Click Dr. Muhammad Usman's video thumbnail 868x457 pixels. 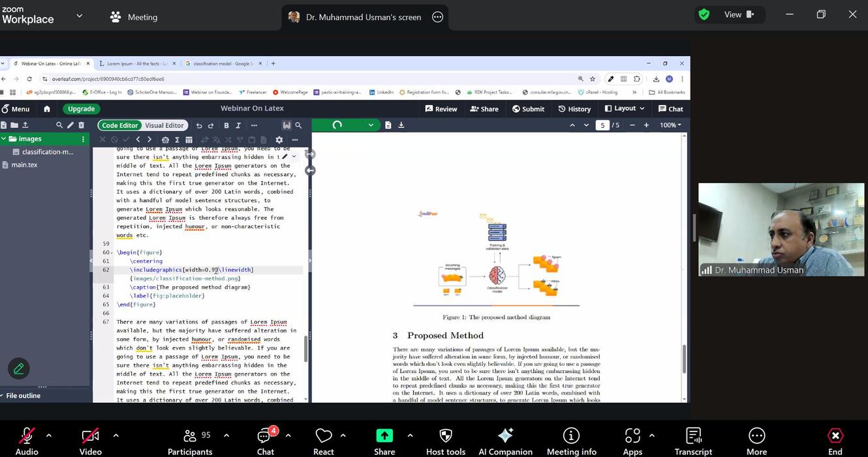click(781, 229)
